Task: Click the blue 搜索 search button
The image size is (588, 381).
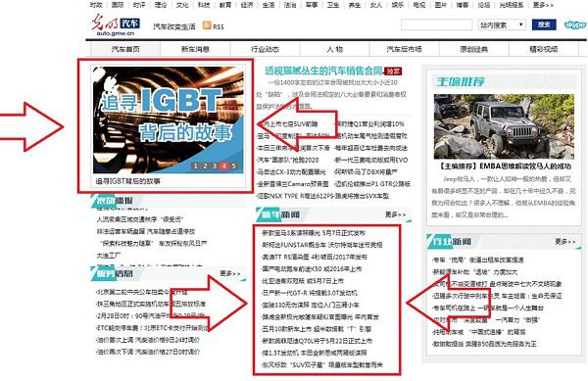Action: (x=544, y=24)
